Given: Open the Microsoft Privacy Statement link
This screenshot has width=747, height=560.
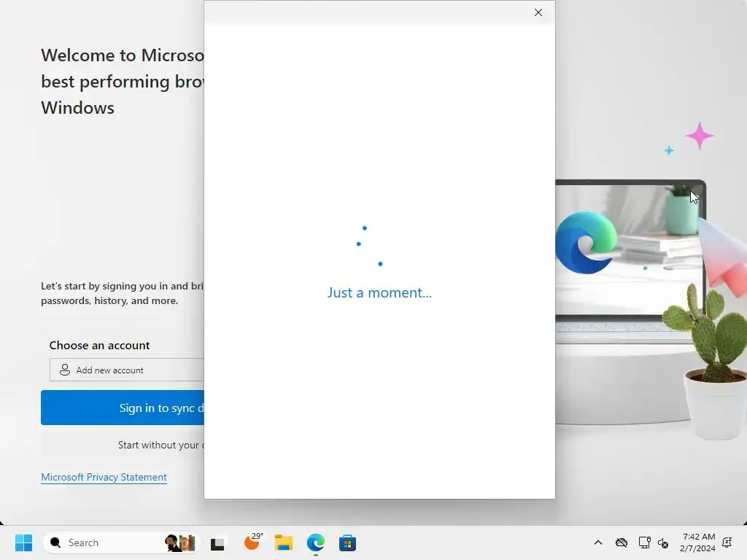Looking at the screenshot, I should click(x=104, y=477).
